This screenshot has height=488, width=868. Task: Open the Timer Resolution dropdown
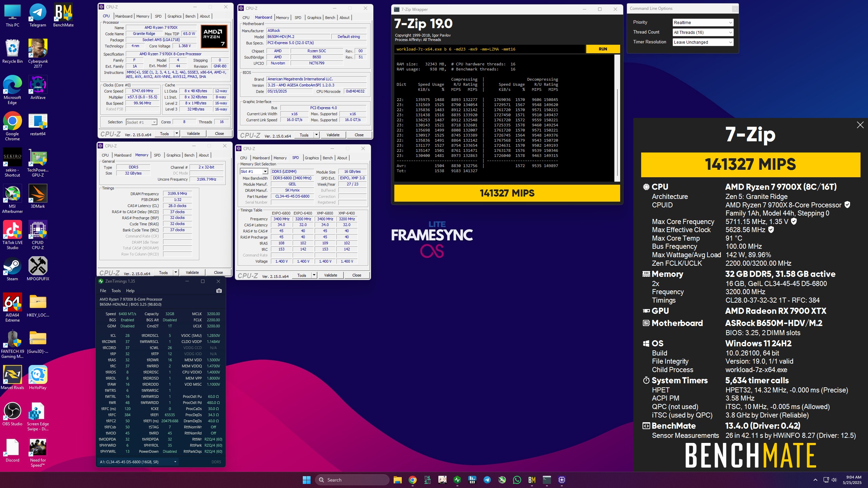(703, 42)
